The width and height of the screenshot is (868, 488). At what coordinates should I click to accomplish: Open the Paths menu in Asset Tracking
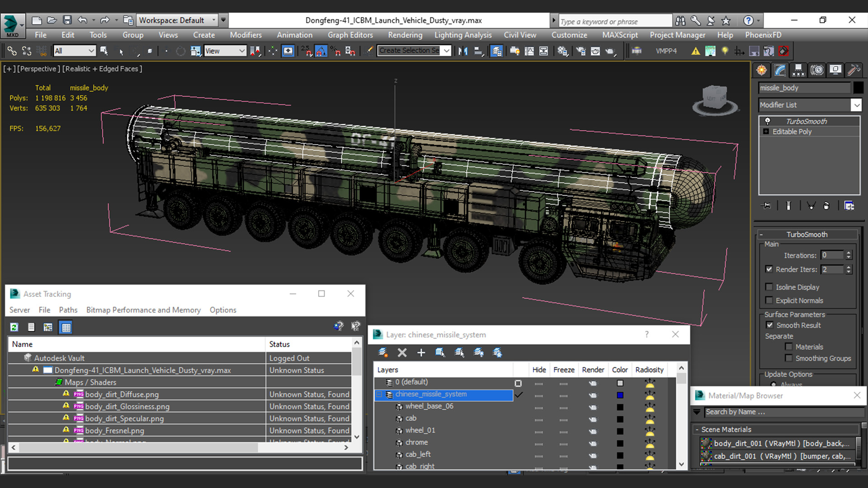coord(68,310)
